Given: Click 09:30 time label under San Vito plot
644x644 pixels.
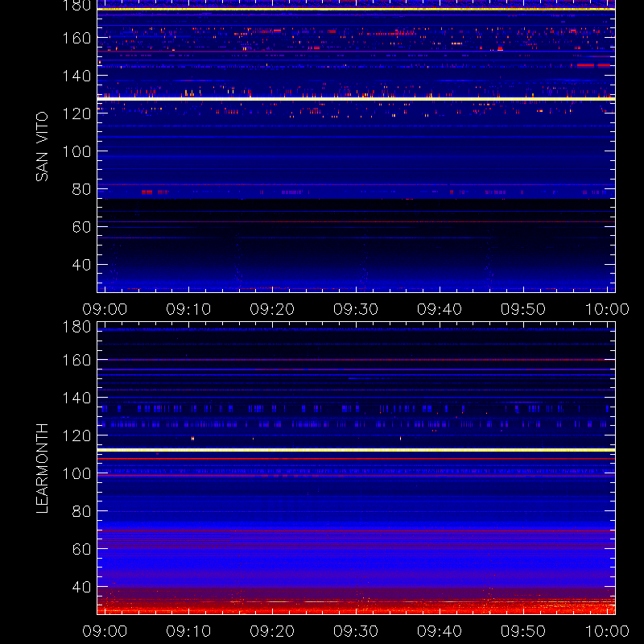Looking at the screenshot, I should tap(356, 309).
